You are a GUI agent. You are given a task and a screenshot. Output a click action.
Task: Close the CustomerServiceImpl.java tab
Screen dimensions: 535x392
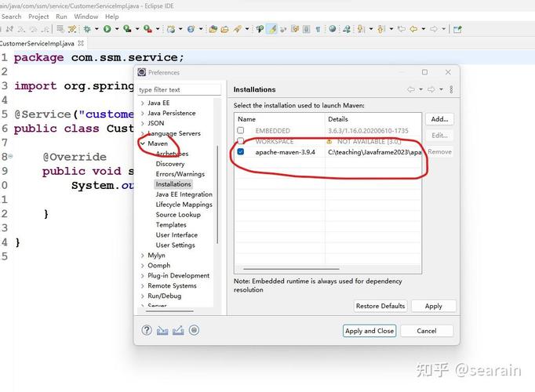click(81, 43)
